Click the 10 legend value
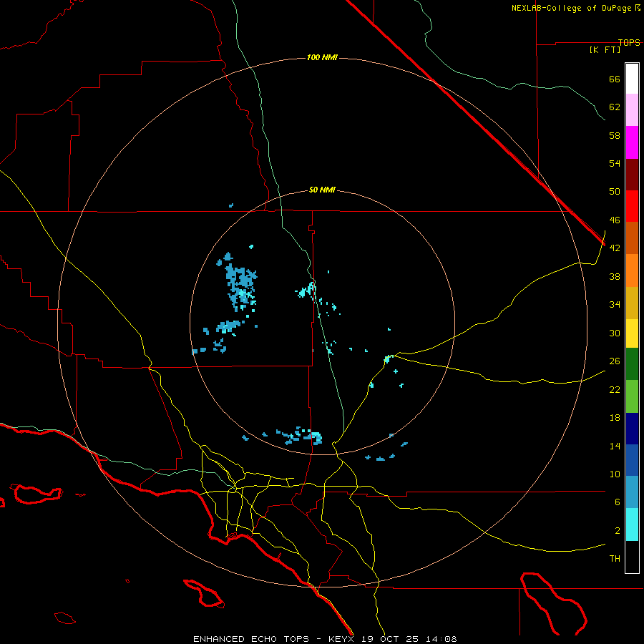 615,474
